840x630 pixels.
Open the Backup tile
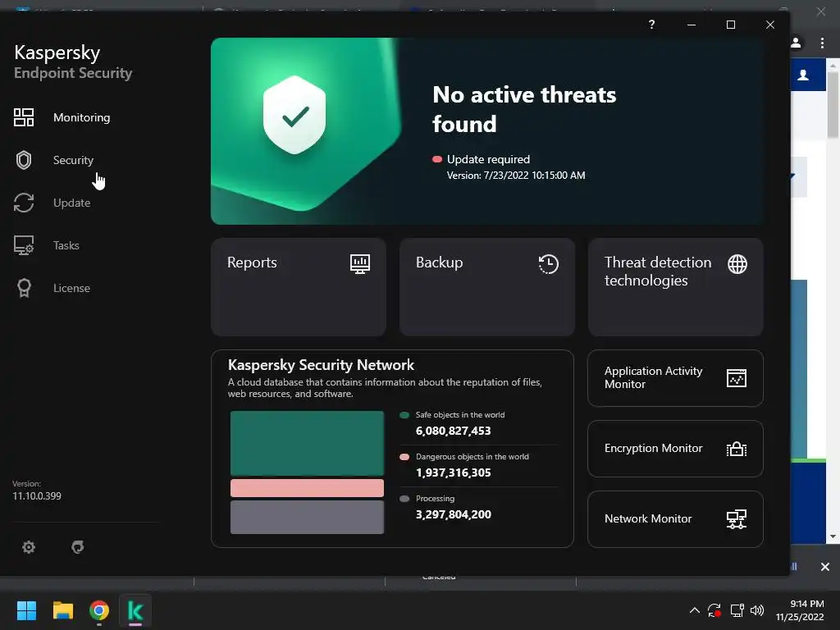[487, 287]
